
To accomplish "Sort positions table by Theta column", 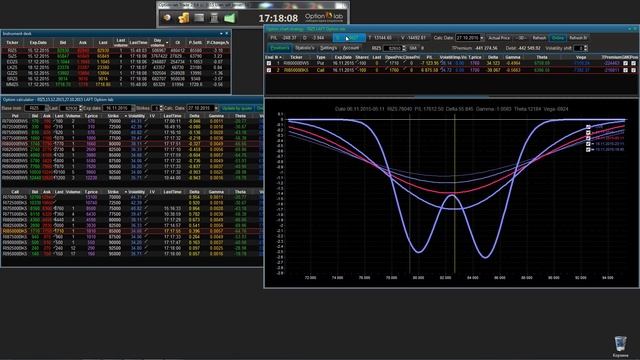I will tap(542, 57).
